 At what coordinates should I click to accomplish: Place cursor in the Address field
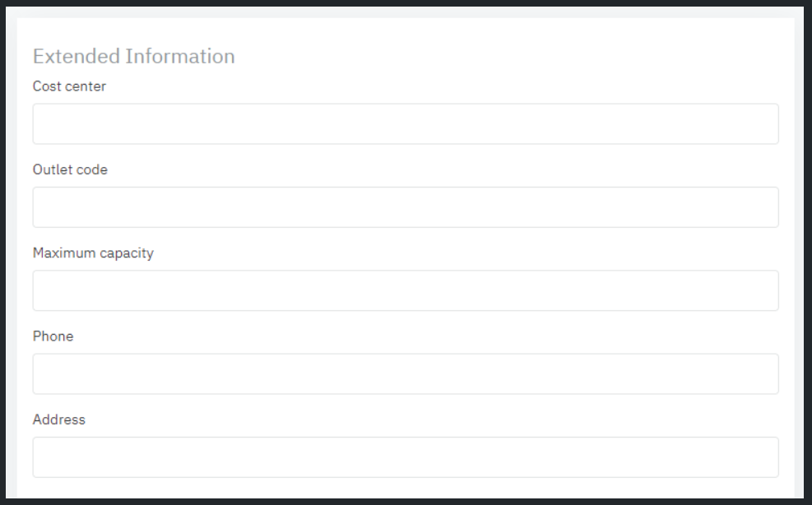tap(406, 457)
